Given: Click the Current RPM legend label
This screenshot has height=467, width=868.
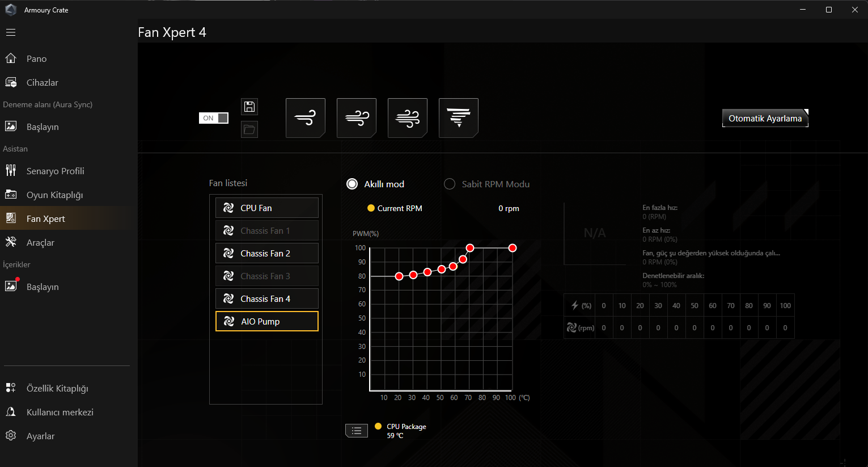Looking at the screenshot, I should [400, 208].
